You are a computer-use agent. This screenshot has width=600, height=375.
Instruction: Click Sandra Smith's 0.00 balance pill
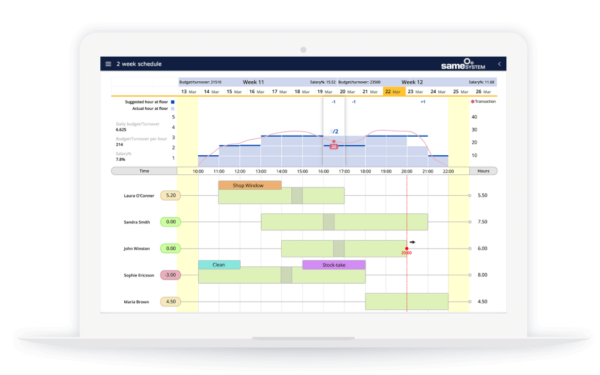pos(170,222)
